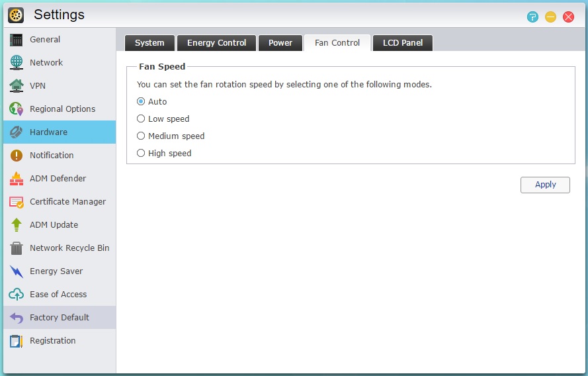Screen dimensions: 588x376
Task: Open the Energy Control tab
Action: 217,43
